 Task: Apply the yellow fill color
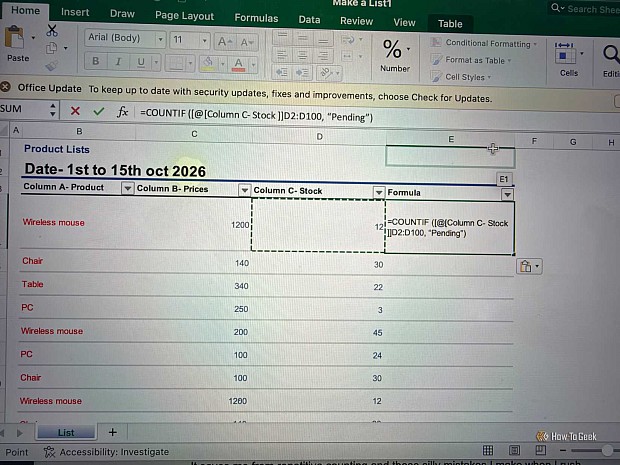click(208, 63)
